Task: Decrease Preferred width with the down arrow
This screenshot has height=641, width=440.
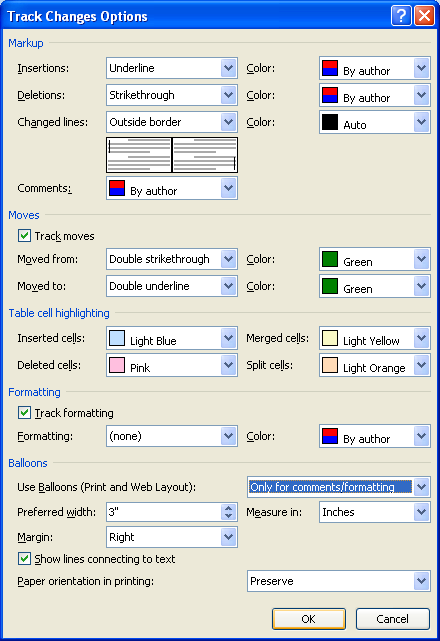Action: pyautogui.click(x=229, y=516)
